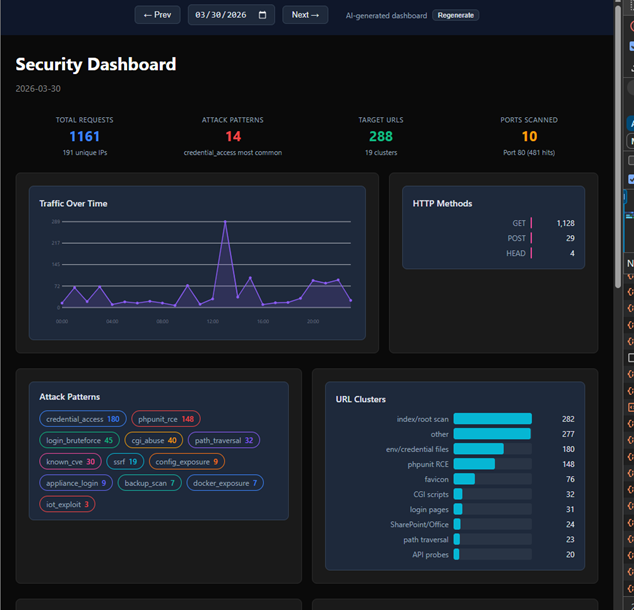The height and width of the screenshot is (610, 634).
Task: Pick the known_cve 30 chip
Action: pos(70,462)
